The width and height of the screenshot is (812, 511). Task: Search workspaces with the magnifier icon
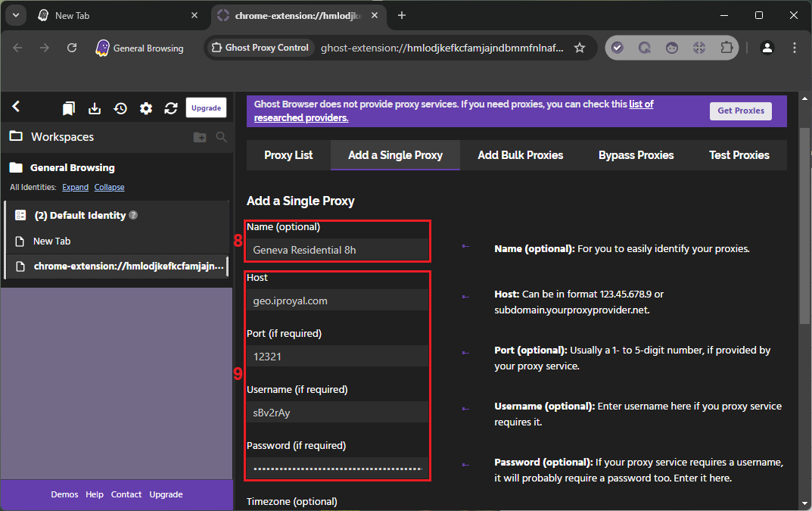click(221, 137)
